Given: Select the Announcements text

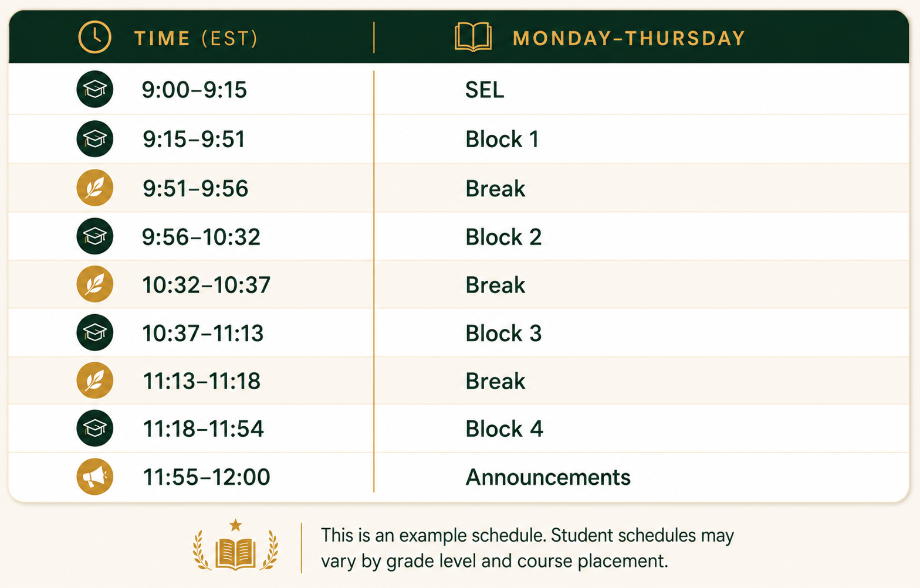Looking at the screenshot, I should 548,477.
